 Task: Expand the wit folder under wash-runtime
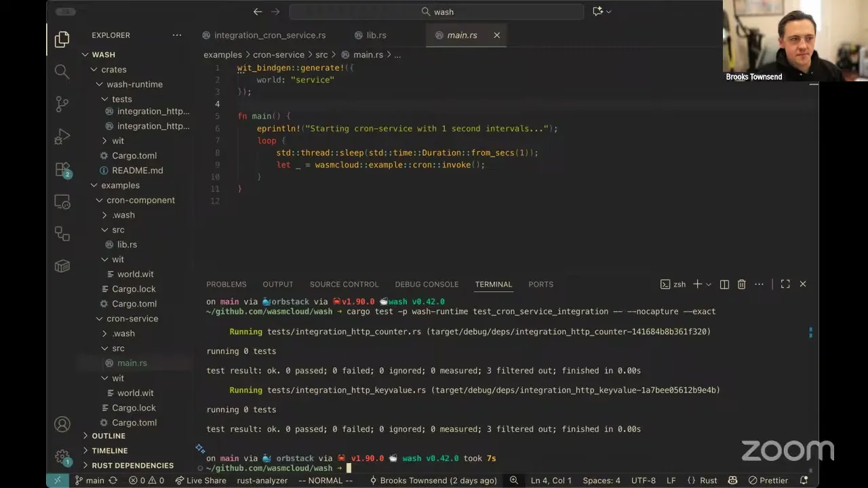click(x=104, y=141)
